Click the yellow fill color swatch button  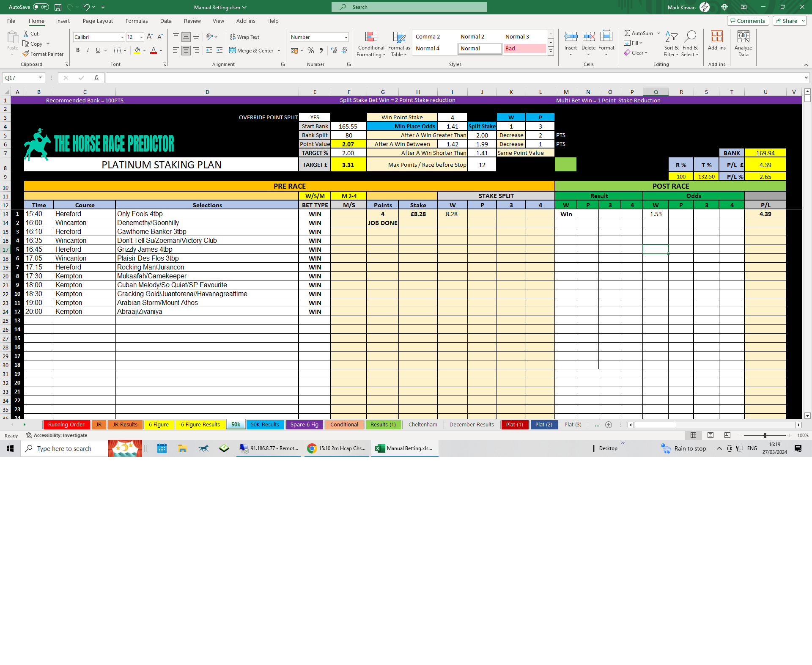tap(137, 50)
